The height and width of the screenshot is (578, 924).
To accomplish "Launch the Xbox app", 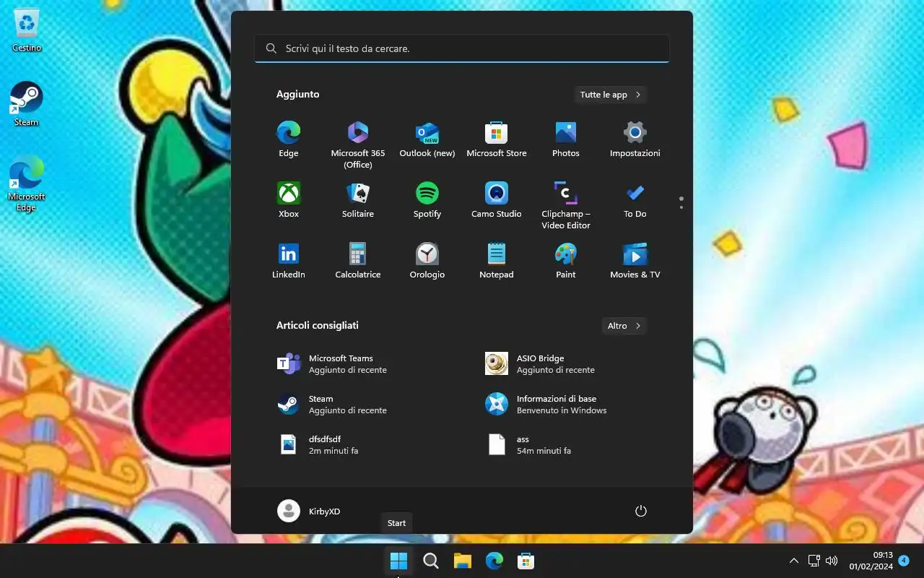I will [289, 200].
